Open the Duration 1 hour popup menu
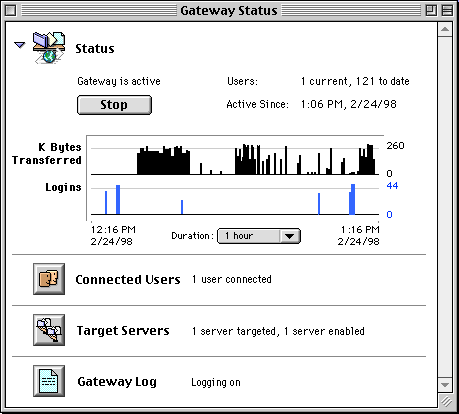This screenshot has width=459, height=414. point(259,236)
